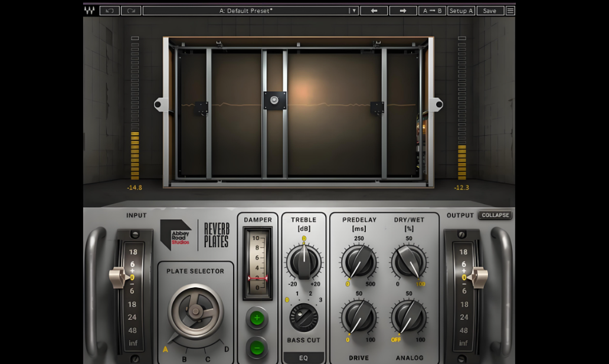
Task: Click Dry/Wet 100 label
Action: [x=421, y=284]
